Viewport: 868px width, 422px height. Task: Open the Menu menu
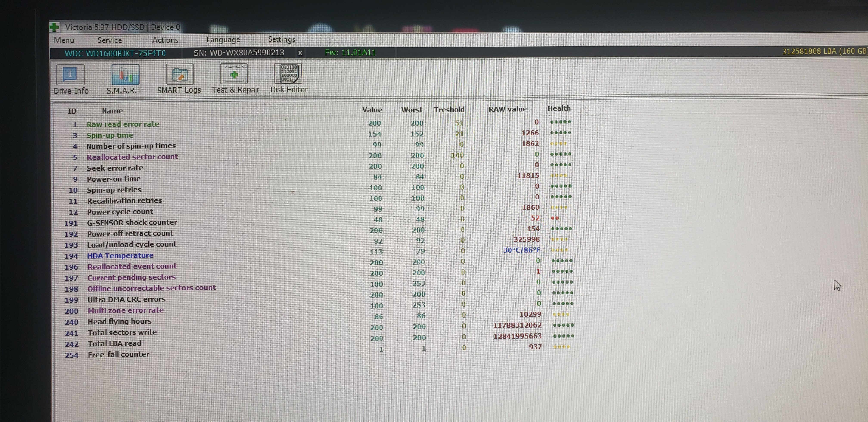click(64, 40)
